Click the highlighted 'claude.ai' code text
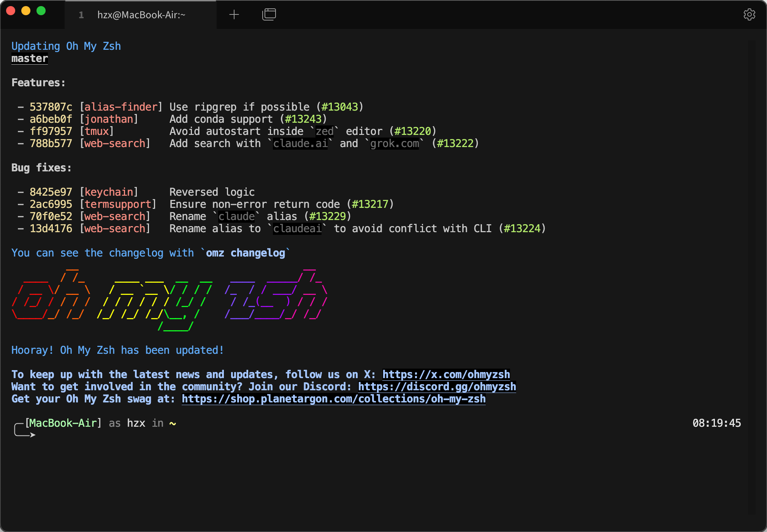Screen dimensions: 767x532 click(300, 144)
